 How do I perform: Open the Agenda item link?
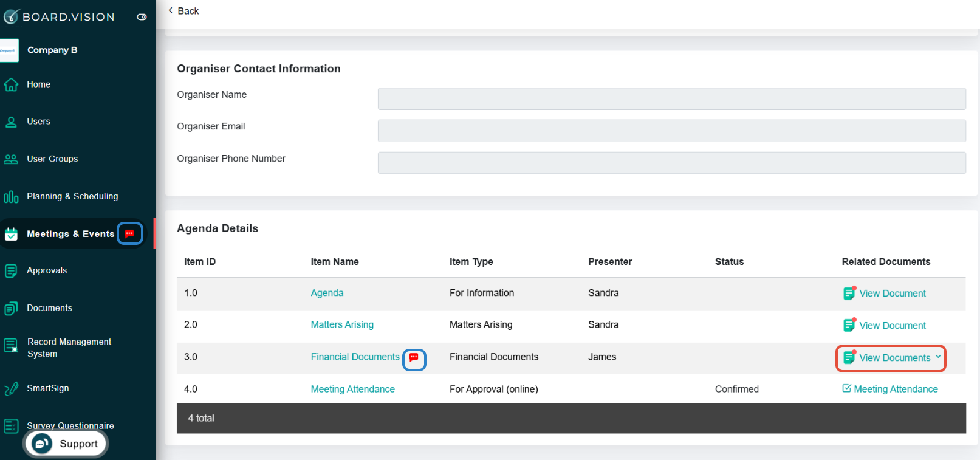pyautogui.click(x=327, y=293)
